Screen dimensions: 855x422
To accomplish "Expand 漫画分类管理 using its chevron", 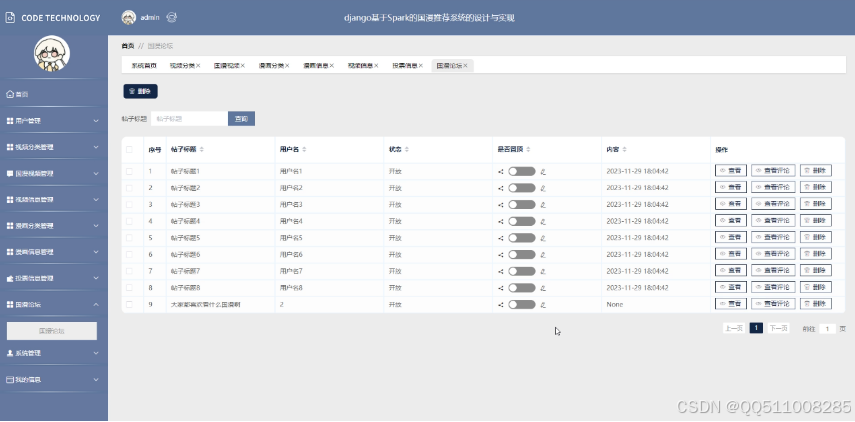I will point(96,226).
